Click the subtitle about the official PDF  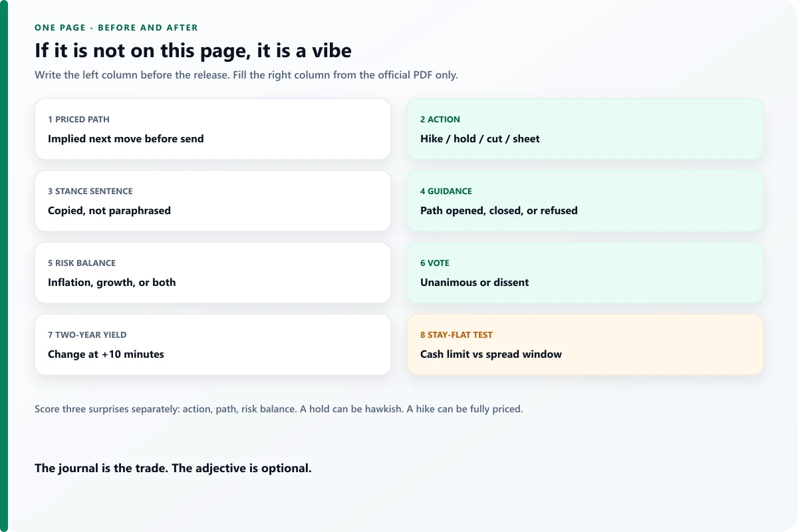click(246, 74)
